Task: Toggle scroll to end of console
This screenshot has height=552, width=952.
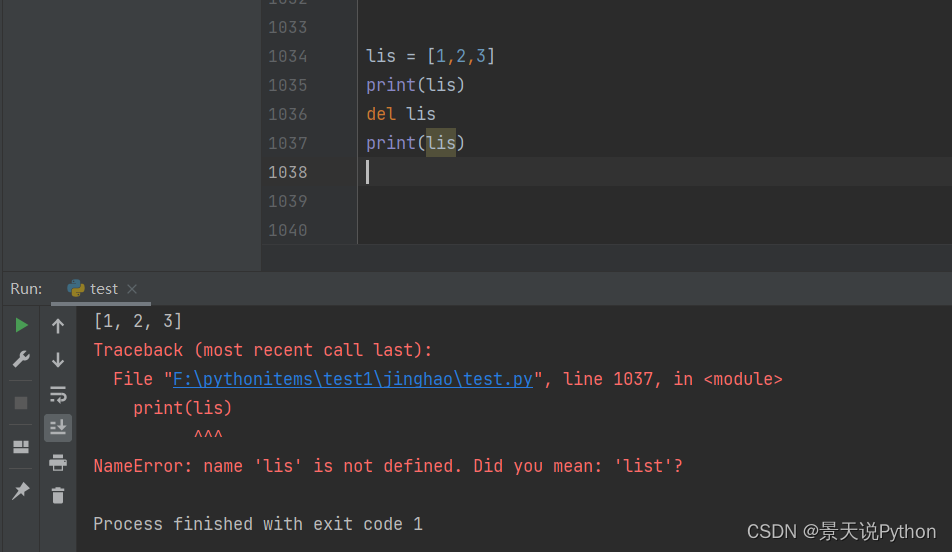Action: [58, 428]
